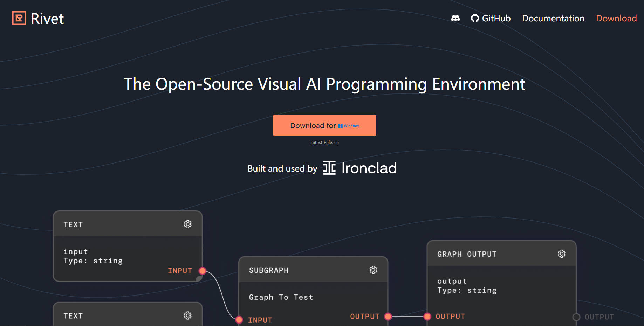The height and width of the screenshot is (326, 644).
Task: Click the SUBGRAPH node OUTPUT port
Action: click(x=388, y=317)
